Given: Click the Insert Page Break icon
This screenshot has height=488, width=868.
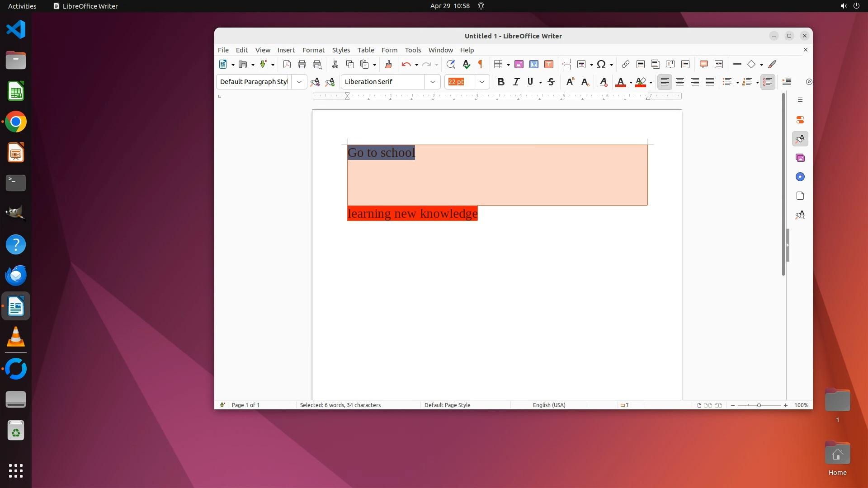Looking at the screenshot, I should [x=566, y=64].
